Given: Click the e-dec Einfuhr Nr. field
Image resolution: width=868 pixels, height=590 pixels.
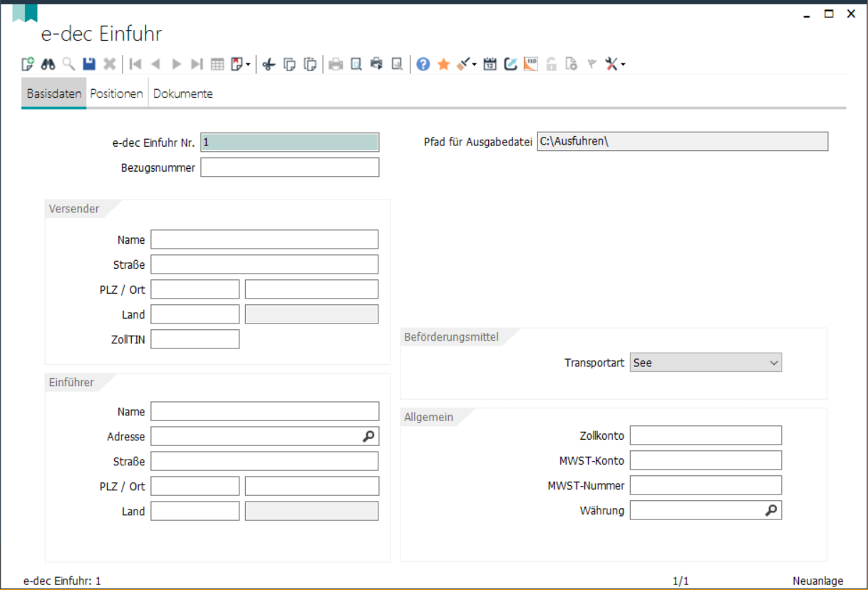Looking at the screenshot, I should pos(290,143).
